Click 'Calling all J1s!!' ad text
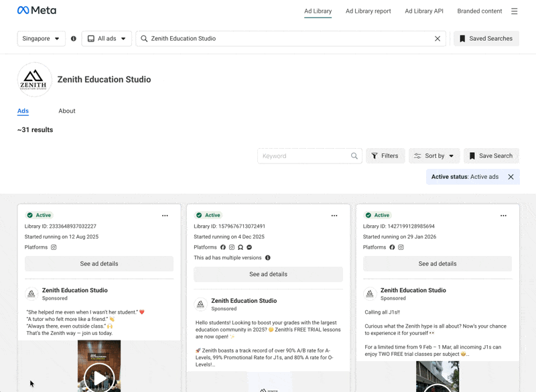 click(x=382, y=312)
